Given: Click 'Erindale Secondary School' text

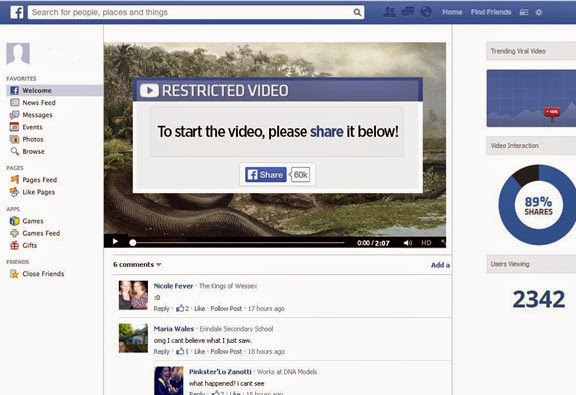Looking at the screenshot, I should pos(236,329).
